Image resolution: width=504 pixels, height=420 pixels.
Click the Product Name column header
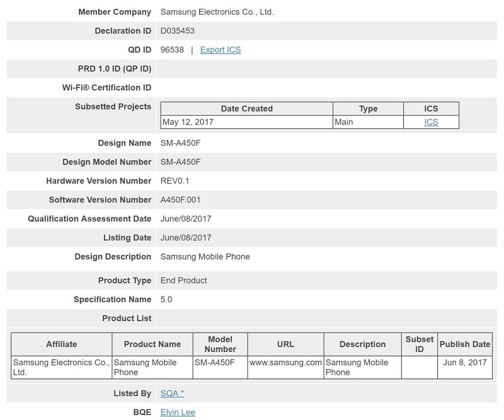[x=152, y=344]
